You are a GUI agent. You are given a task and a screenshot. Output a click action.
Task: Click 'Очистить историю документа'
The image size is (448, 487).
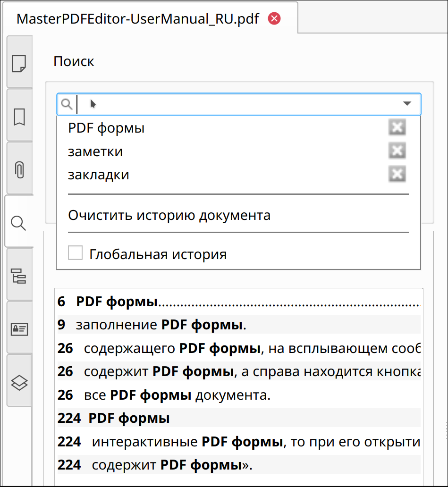coord(169,215)
